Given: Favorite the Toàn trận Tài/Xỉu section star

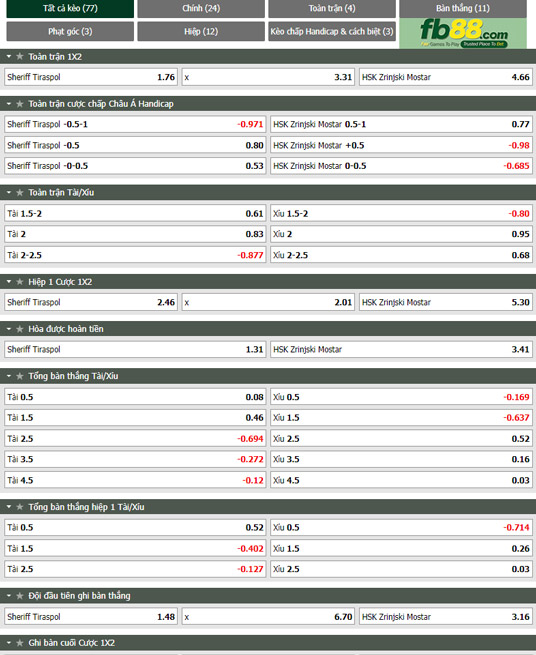Looking at the screenshot, I should (x=20, y=193).
